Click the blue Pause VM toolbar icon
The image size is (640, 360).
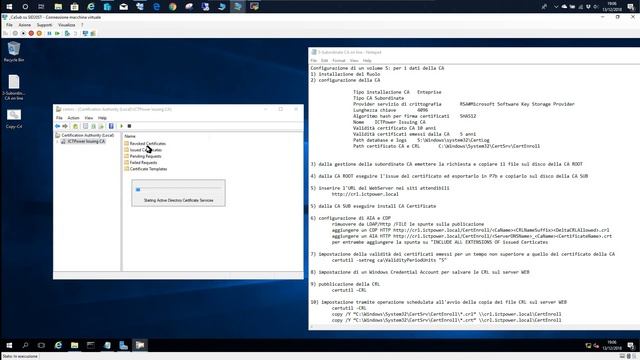49,33
